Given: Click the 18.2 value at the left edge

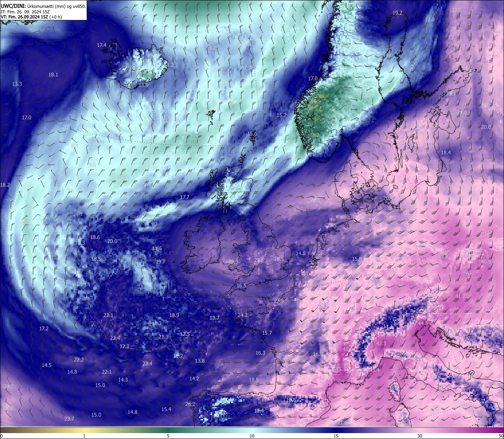Looking at the screenshot, I should pyautogui.click(x=5, y=185).
